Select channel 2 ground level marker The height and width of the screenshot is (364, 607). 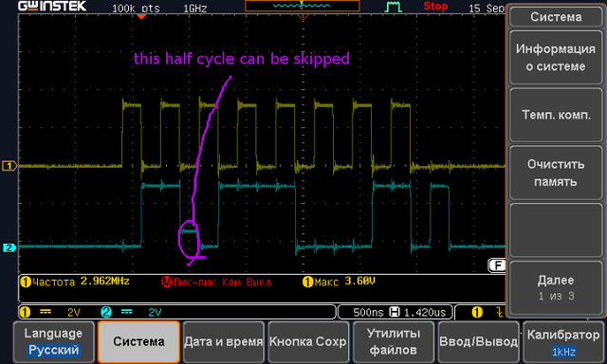click(9, 247)
